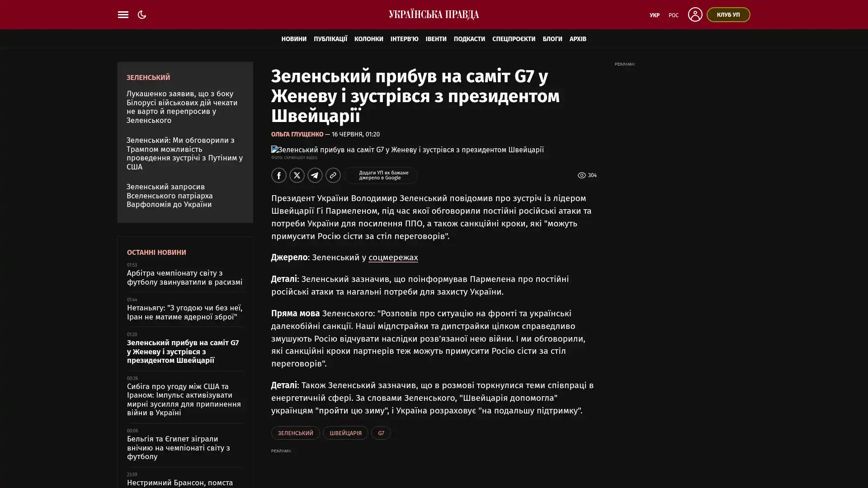Click the eye views counter icon
Screen dimensions: 868x488
point(581,175)
